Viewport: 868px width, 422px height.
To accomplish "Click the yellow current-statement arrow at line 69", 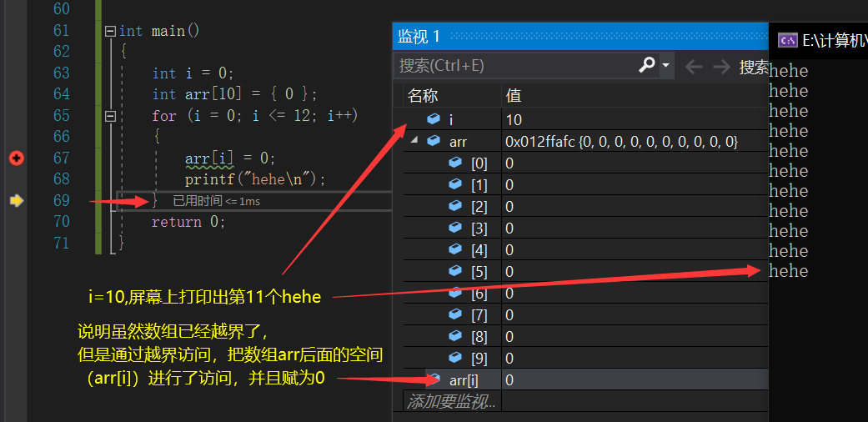I will [x=17, y=200].
